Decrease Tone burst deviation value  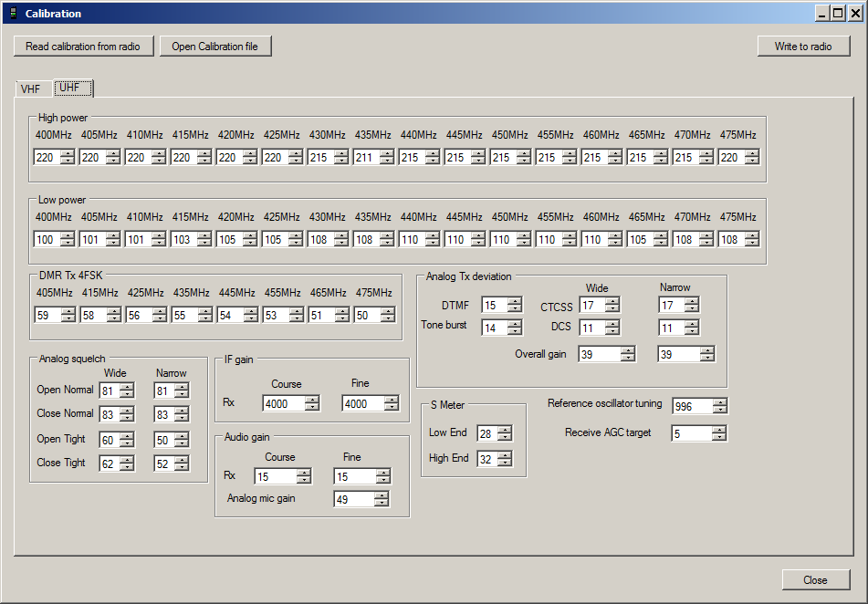[x=514, y=331]
